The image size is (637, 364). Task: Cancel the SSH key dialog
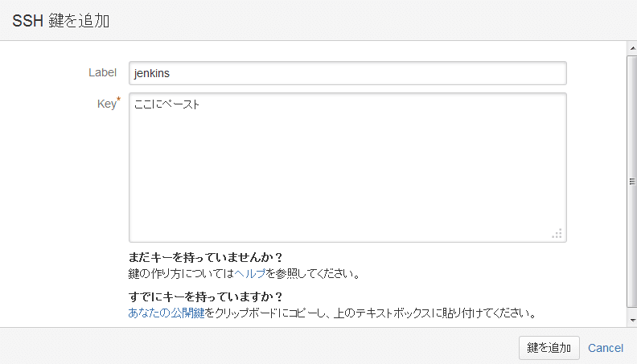(x=606, y=348)
